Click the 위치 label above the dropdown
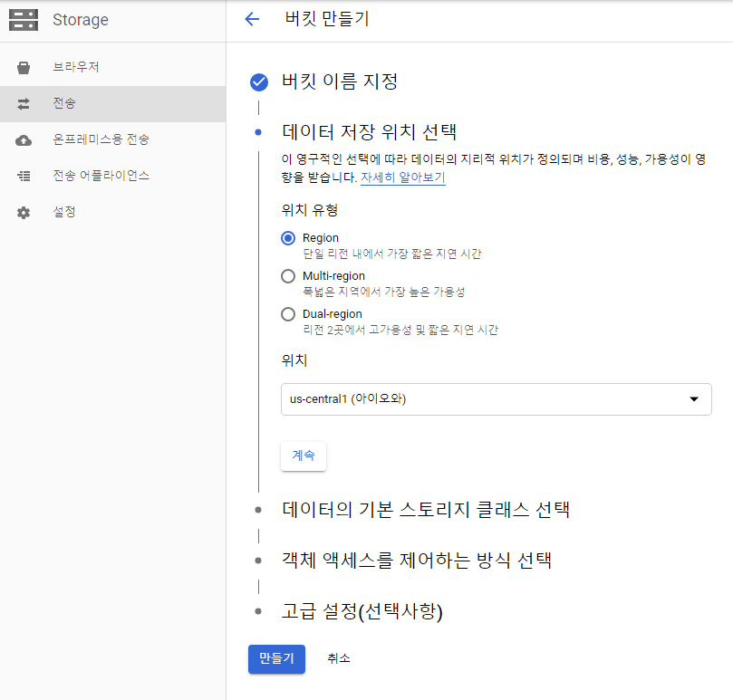733x700 pixels. [x=294, y=360]
